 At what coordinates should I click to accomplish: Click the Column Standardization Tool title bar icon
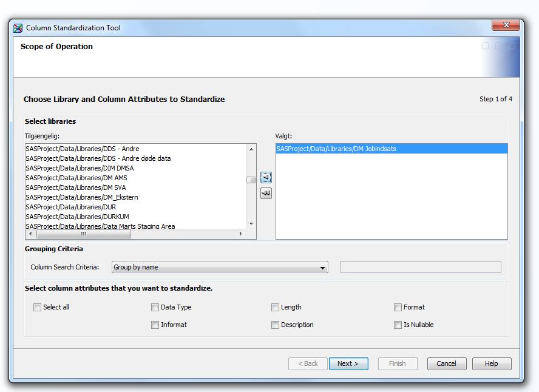point(18,28)
